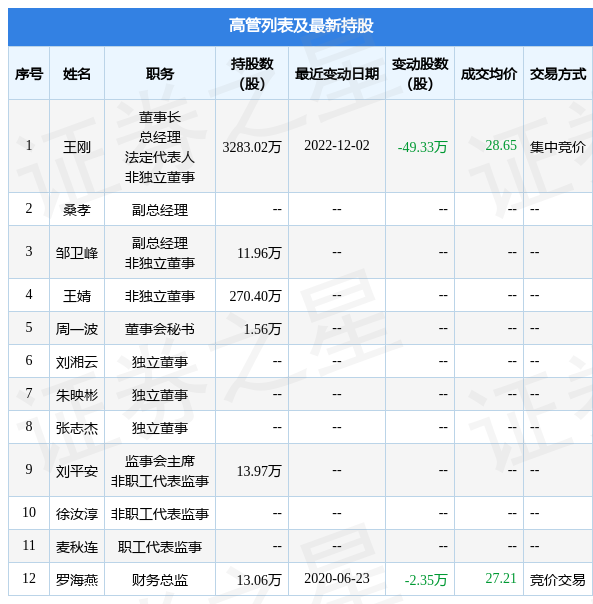Select the name 王婧
The width and height of the screenshot is (593, 604).
point(77,296)
